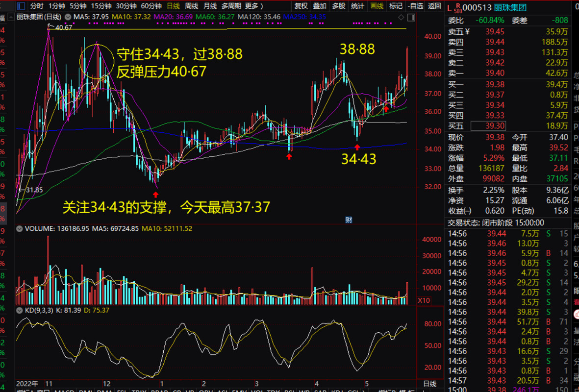Click 外盘 value 99082
Viewport: 579px width, 392px height.
(x=492, y=179)
